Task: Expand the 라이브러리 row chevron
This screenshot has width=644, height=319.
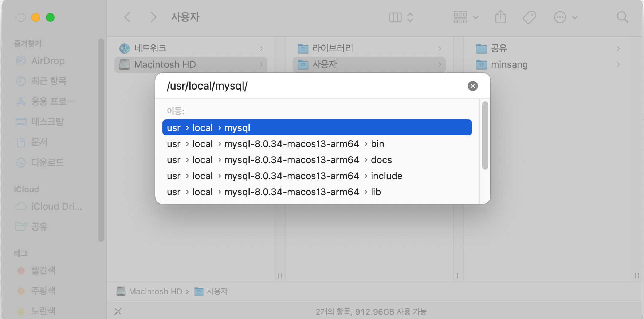Action: (440, 48)
